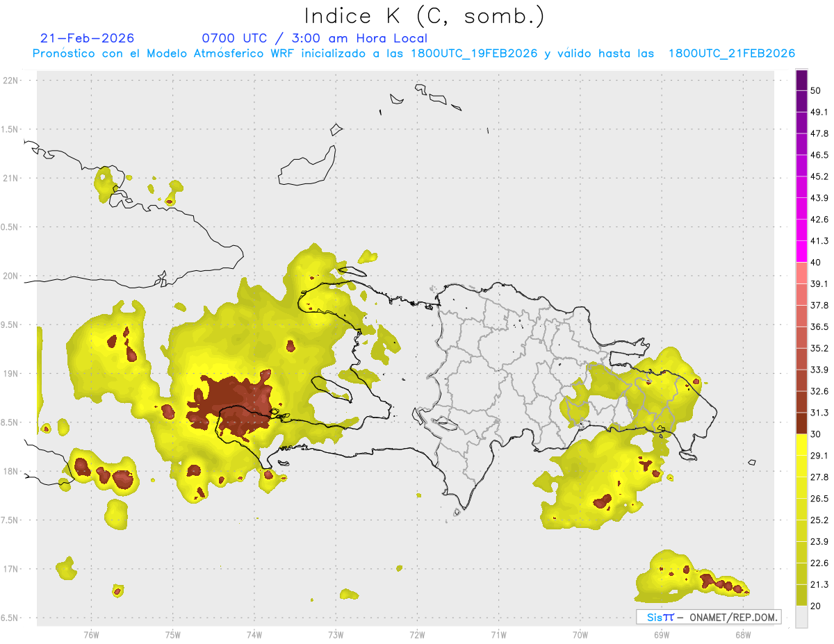Click the '68W' longitude label
This screenshot has width=834, height=644.
pos(743,635)
